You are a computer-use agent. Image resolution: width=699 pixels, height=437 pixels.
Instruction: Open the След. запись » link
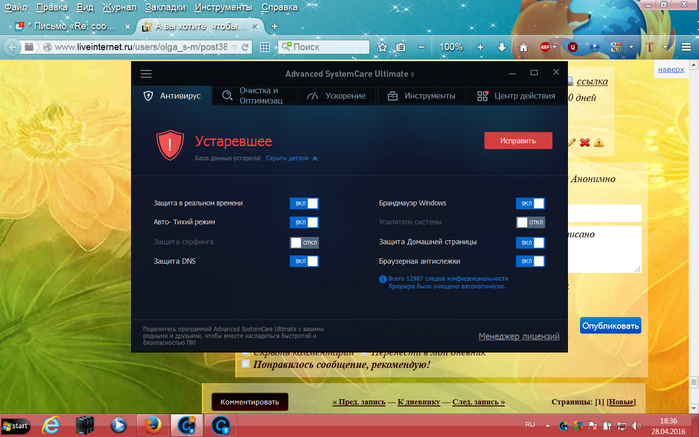pos(478,402)
